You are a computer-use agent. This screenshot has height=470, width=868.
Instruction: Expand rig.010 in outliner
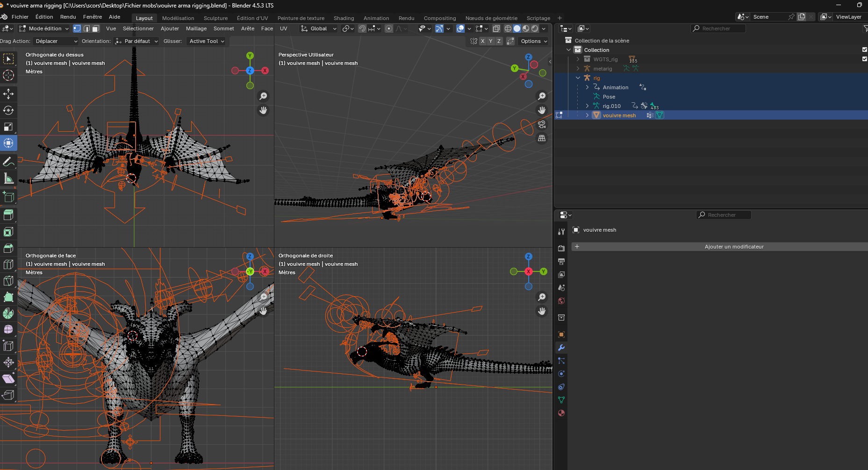[587, 106]
